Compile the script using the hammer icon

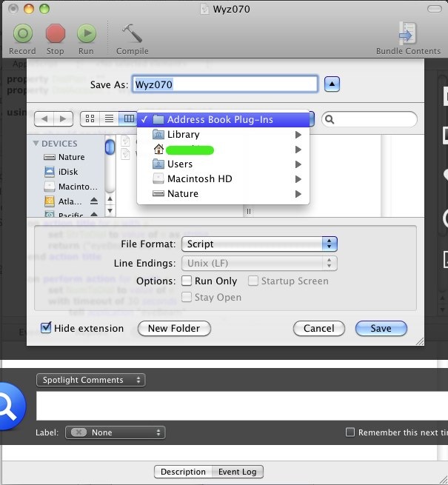(132, 39)
